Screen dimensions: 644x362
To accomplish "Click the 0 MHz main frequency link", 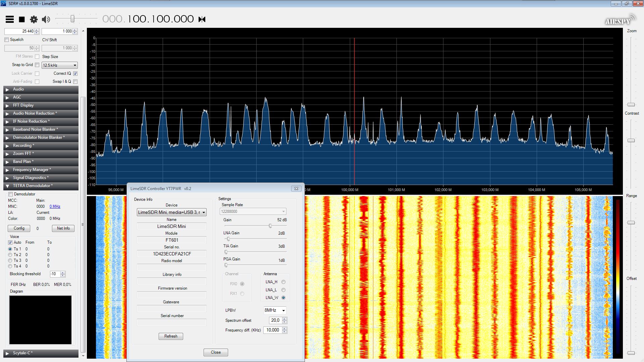I will click(55, 206).
